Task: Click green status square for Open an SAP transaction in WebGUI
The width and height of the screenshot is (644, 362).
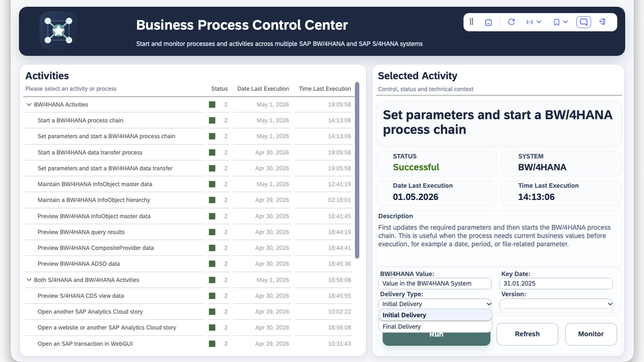Action: (x=212, y=344)
